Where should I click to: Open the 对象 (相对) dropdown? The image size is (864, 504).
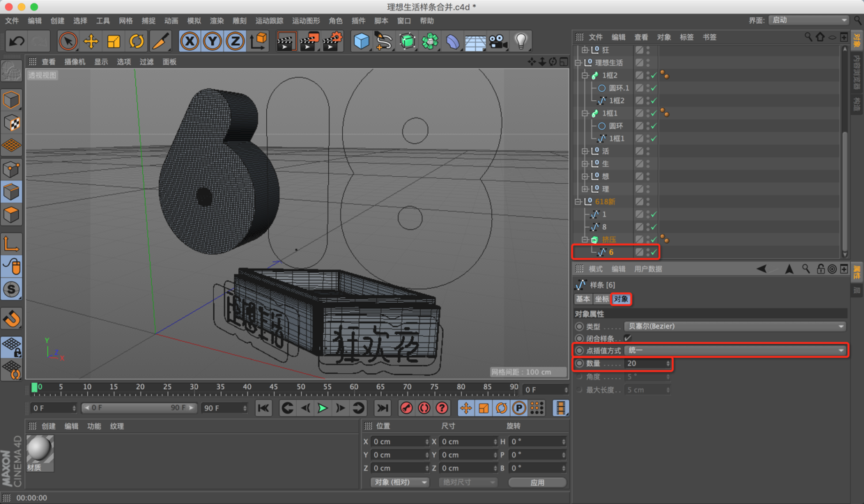pyautogui.click(x=399, y=482)
